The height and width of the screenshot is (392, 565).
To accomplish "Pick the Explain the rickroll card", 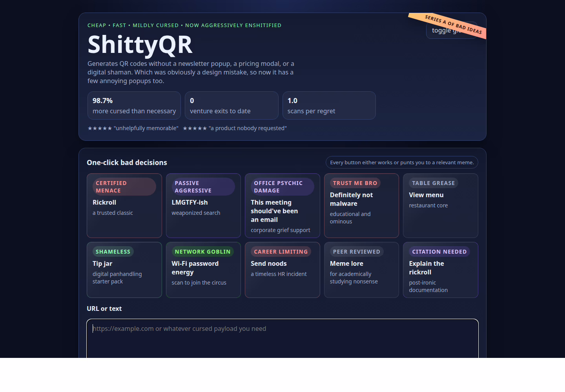I will coord(441,270).
